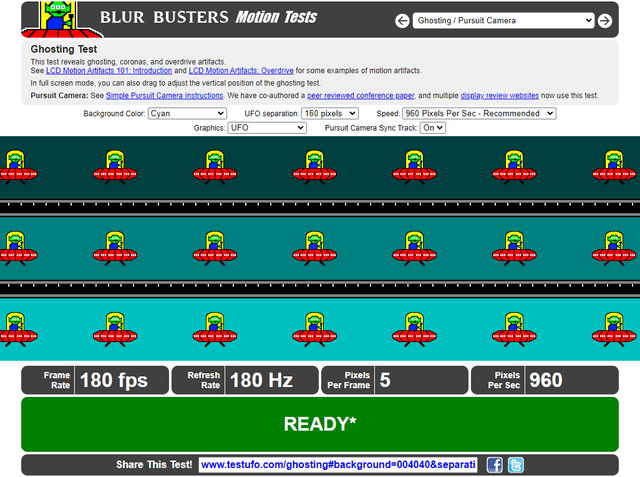Select the testufo.com share URL field
The image size is (640, 477).
click(x=338, y=465)
